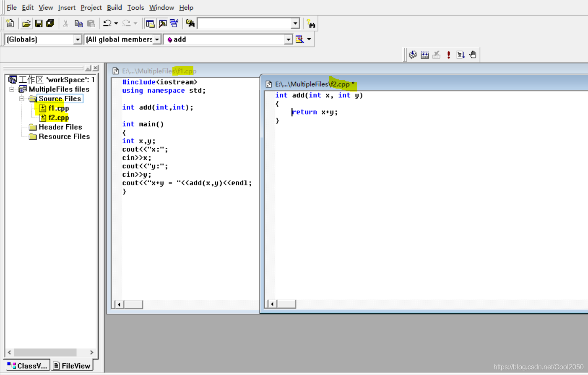Open the Find combo box dropdown arrow
The height and width of the screenshot is (375, 588).
[295, 24]
